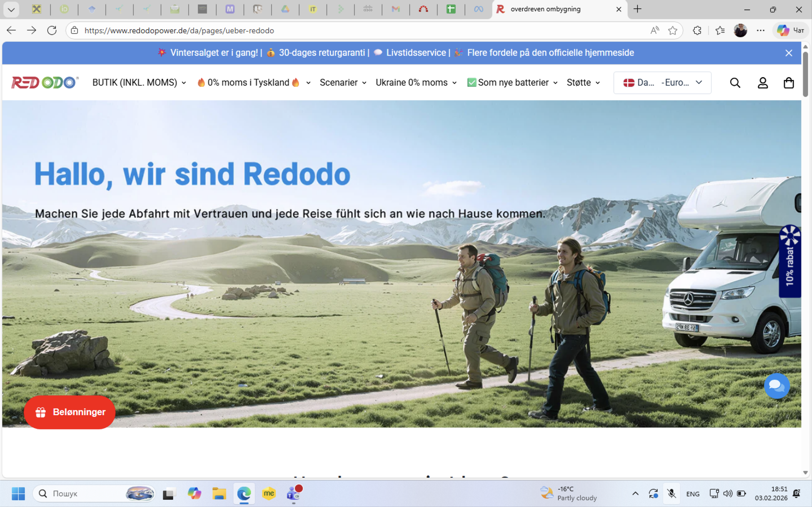Toggle microphone mute in system tray
Image resolution: width=812 pixels, height=507 pixels.
coord(671,493)
